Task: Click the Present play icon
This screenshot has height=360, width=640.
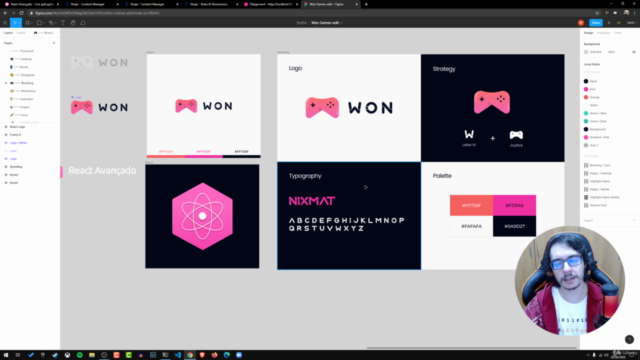Action: (609, 23)
